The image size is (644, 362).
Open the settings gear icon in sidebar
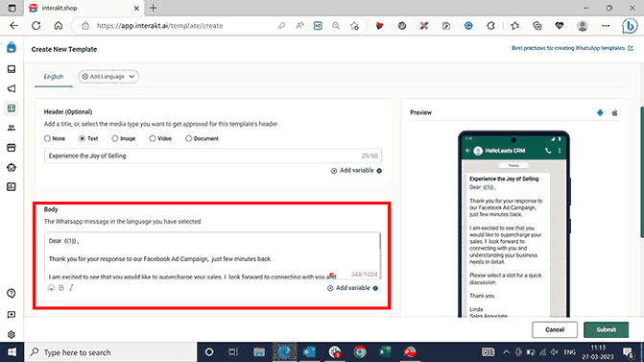click(x=12, y=334)
